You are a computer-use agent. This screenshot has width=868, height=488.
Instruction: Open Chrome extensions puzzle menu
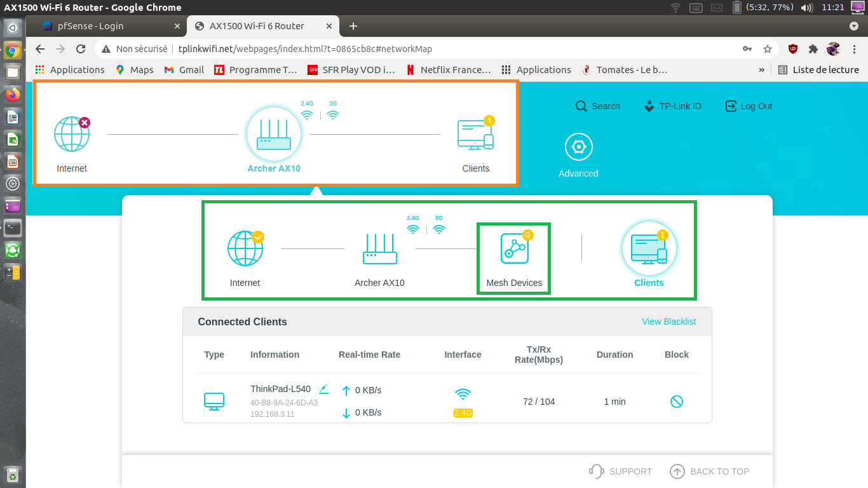click(813, 49)
